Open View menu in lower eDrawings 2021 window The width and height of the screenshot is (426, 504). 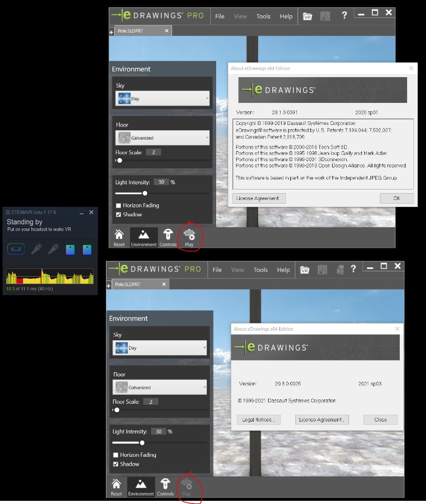pos(238,270)
